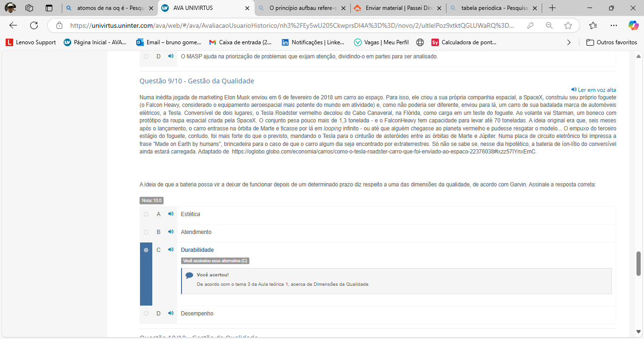
Task: Open the Copilot sidebar icon
Action: point(633,25)
